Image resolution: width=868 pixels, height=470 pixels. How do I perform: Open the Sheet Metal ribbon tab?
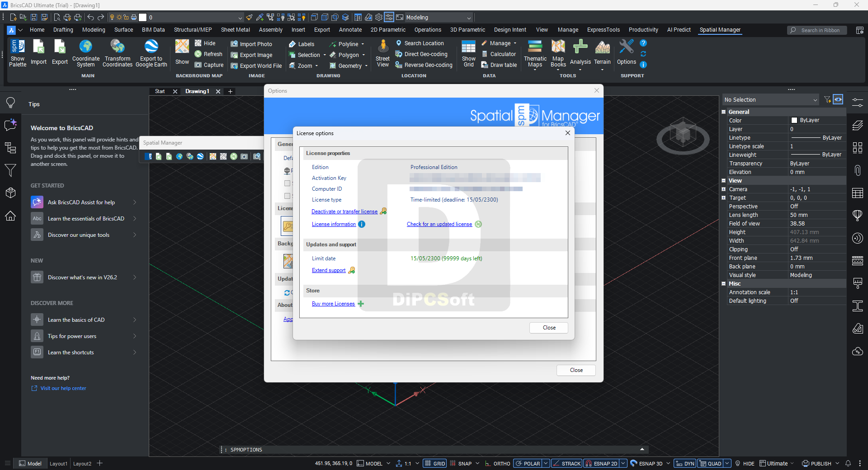pos(236,30)
